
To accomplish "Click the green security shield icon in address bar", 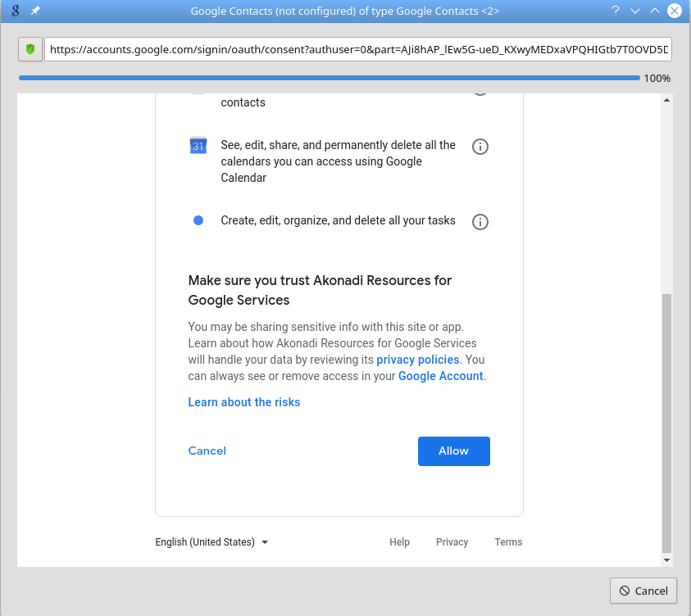I will click(30, 49).
